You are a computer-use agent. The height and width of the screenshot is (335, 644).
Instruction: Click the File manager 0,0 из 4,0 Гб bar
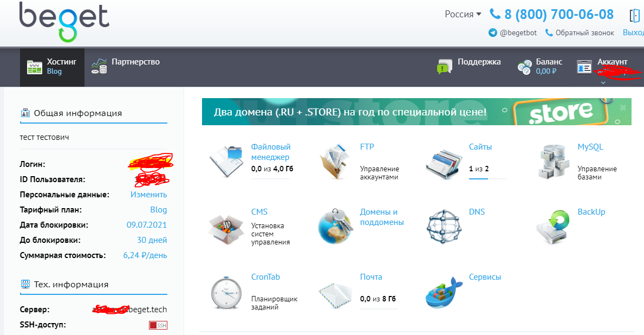click(x=271, y=179)
